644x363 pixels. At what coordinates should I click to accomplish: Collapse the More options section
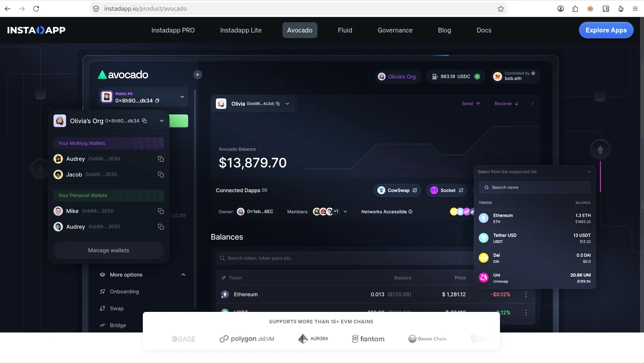[183, 275]
